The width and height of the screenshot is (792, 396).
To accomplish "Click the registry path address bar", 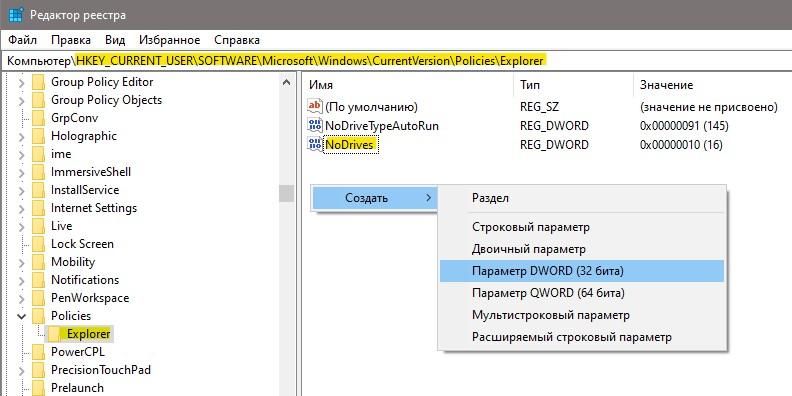I will point(396,61).
